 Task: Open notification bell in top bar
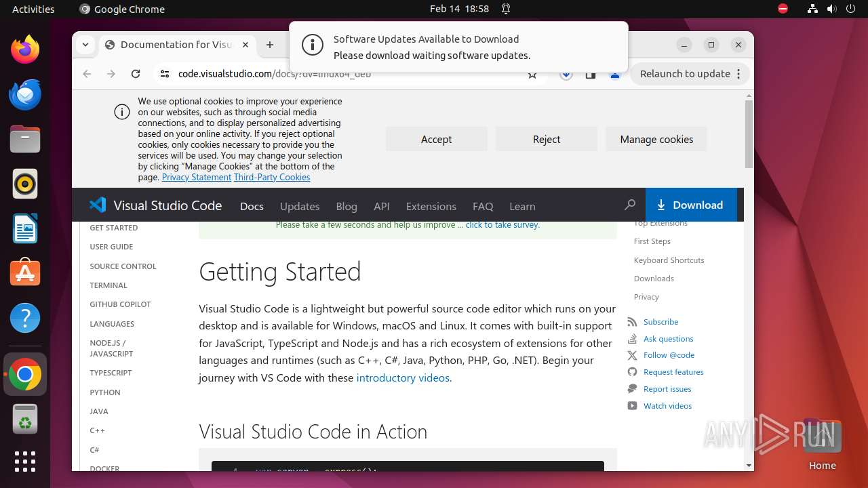point(506,9)
